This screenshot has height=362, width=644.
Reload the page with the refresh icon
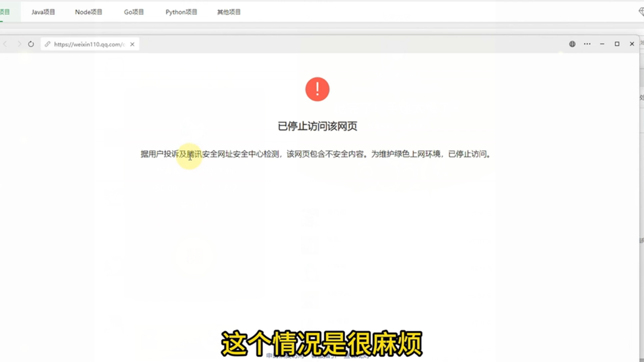pyautogui.click(x=31, y=44)
